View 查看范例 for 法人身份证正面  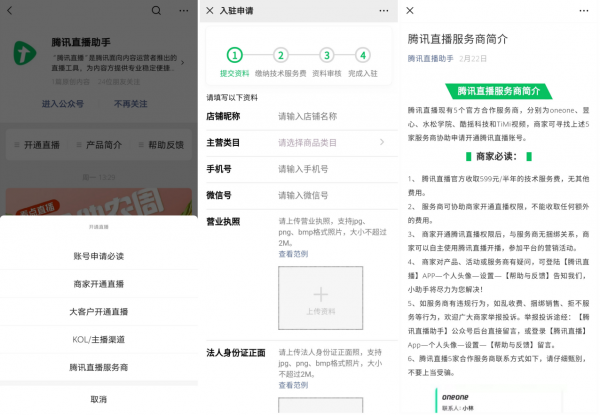(x=293, y=385)
